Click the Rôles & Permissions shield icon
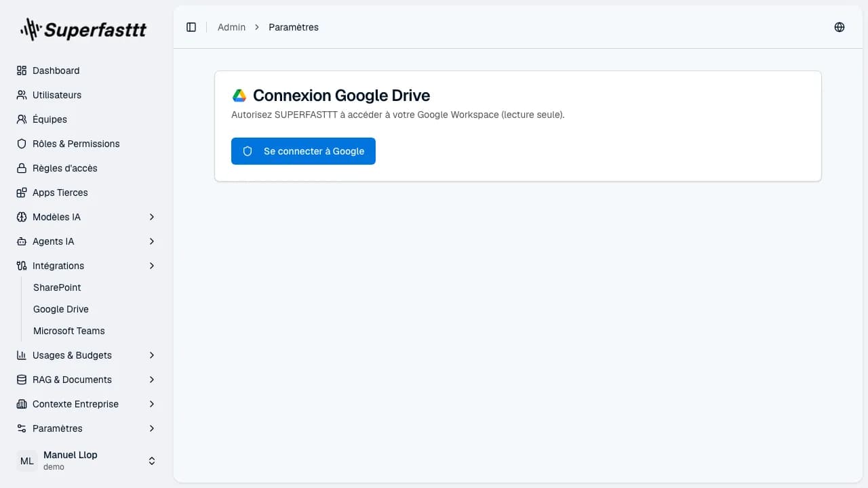Viewport: 868px width, 488px height. click(22, 144)
